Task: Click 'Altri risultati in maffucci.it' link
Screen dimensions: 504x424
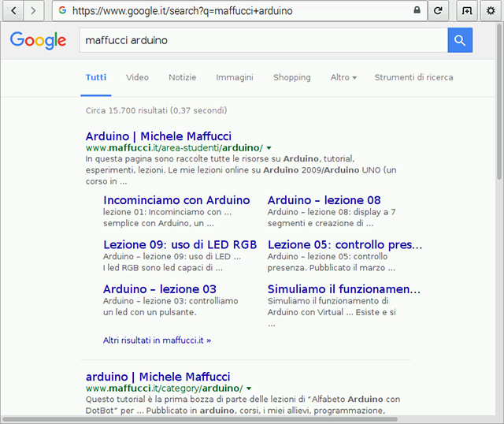Action: [157, 340]
